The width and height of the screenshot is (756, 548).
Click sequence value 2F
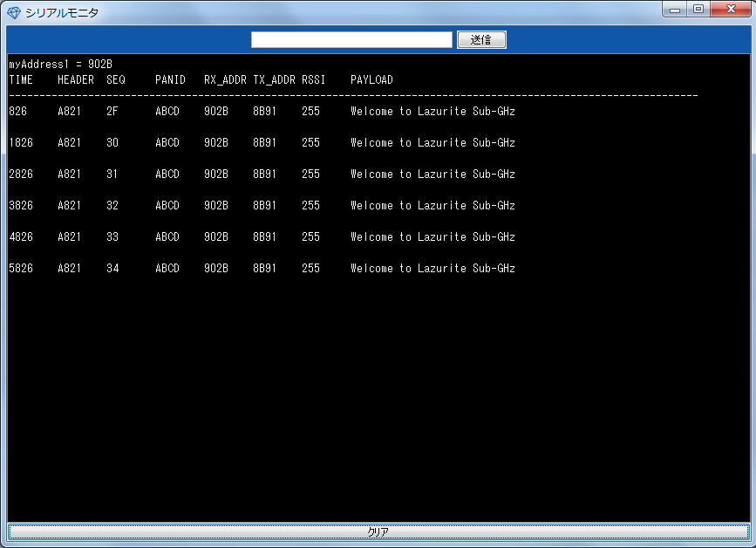tap(112, 111)
